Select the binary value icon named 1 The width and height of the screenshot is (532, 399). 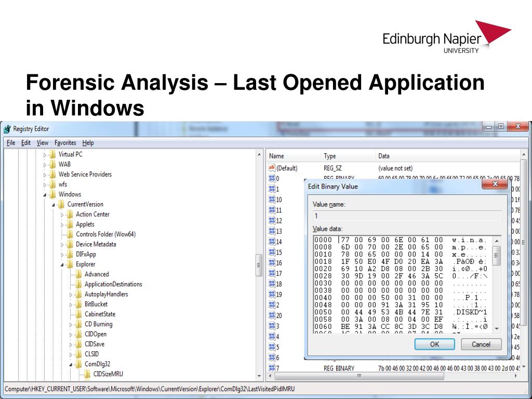(x=272, y=189)
